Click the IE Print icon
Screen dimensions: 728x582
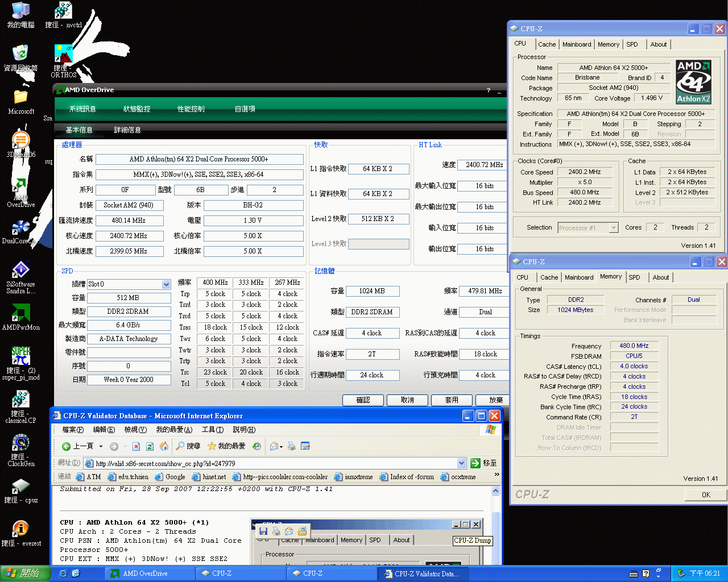pyautogui.click(x=292, y=446)
